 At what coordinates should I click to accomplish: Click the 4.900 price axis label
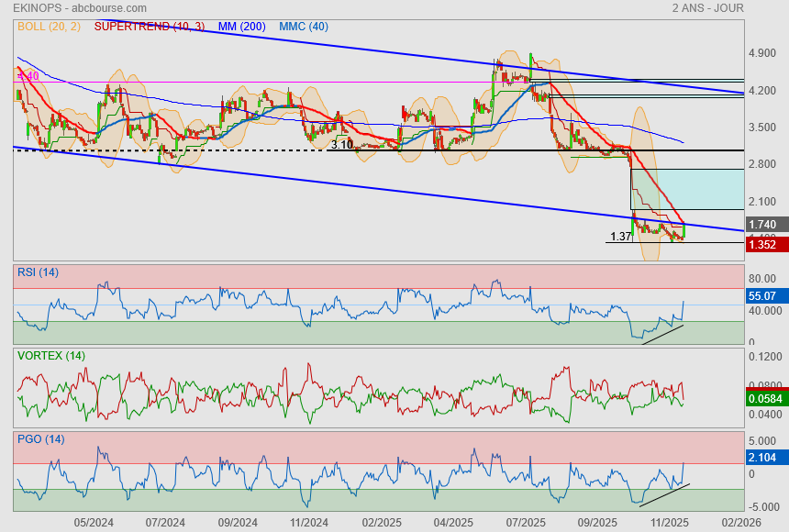click(x=763, y=53)
